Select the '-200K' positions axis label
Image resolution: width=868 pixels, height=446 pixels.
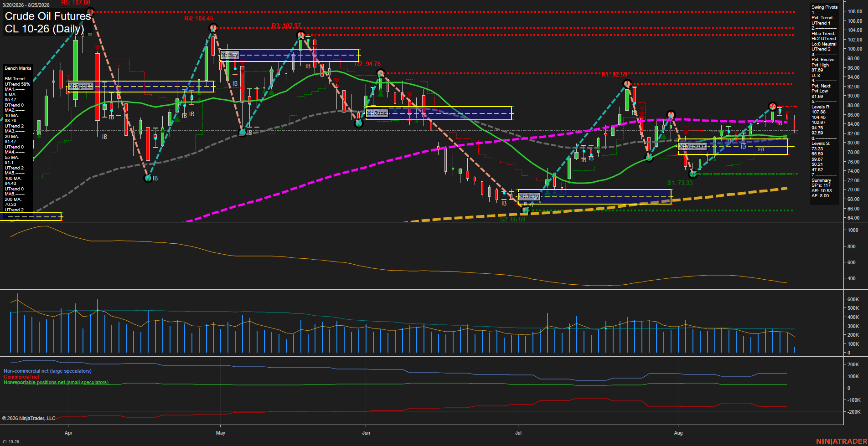pyautogui.click(x=854, y=412)
